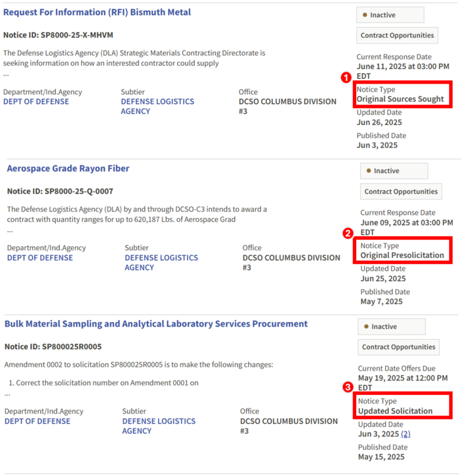Screen dimensions: 464x476
Task: Click the Inactive status badge on the Bismuth Metal notice
Action: coord(390,15)
